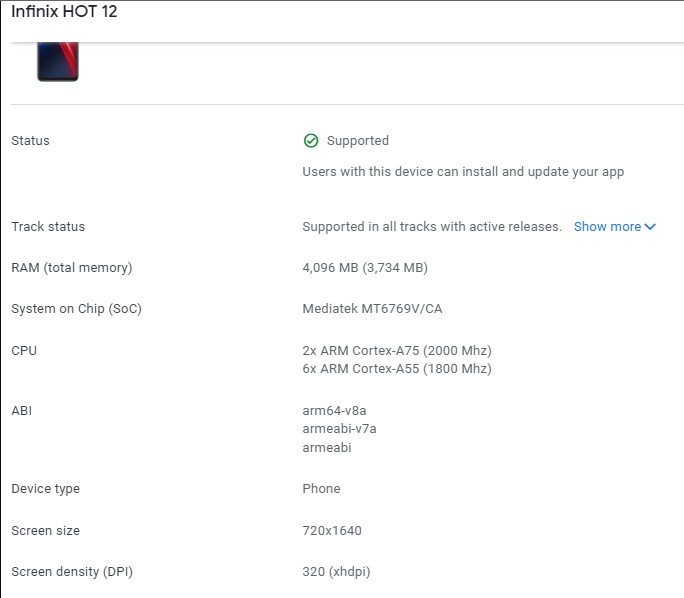Screen dimensions: 684x598
Task: Click the 6x ARM Cortex-A55 (1800 Mhz) line
Action: point(397,369)
